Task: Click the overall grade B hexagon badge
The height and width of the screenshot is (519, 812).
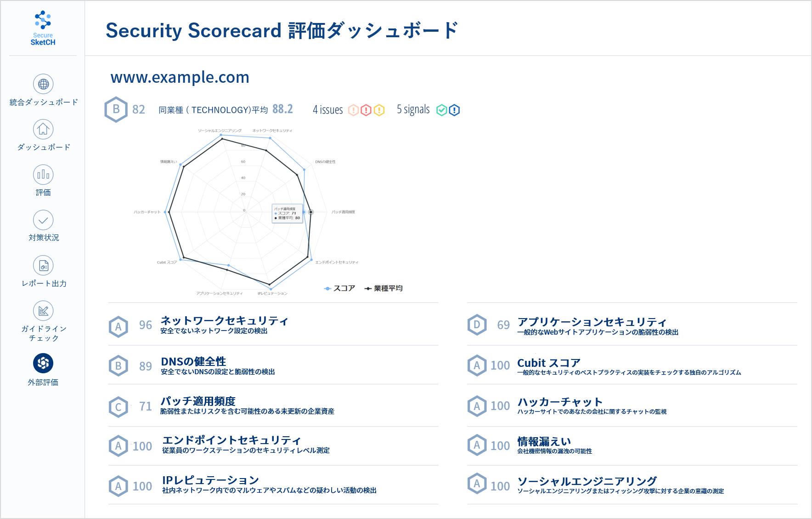Action: pyautogui.click(x=116, y=109)
